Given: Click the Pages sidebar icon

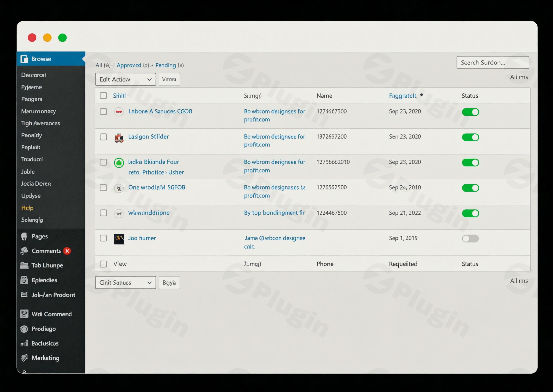Looking at the screenshot, I should [x=24, y=236].
